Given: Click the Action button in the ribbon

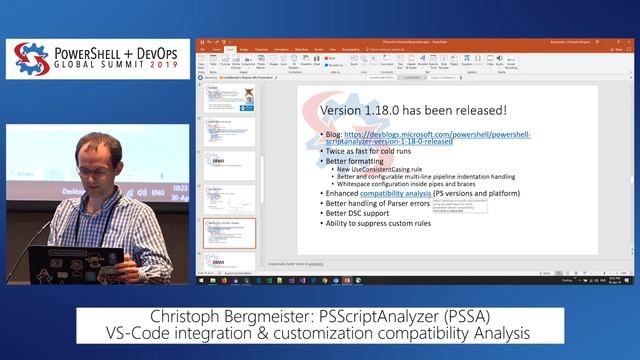Looking at the screenshot, I should click(373, 61).
